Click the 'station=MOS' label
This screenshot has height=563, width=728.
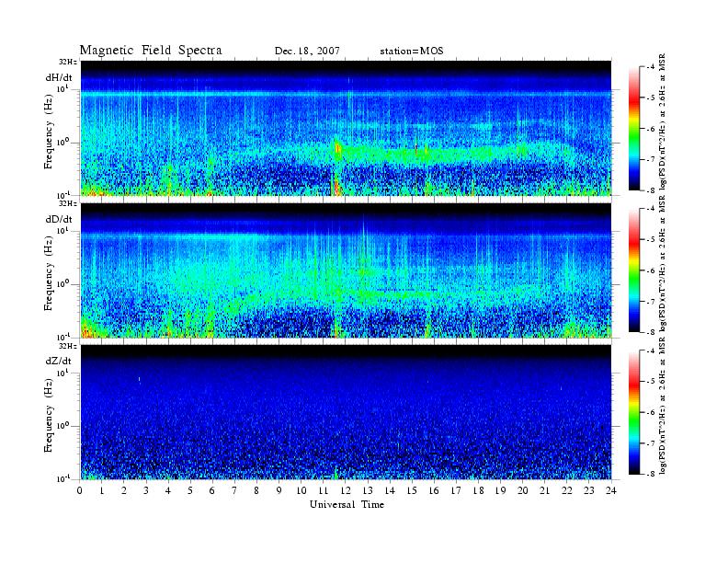[x=412, y=51]
